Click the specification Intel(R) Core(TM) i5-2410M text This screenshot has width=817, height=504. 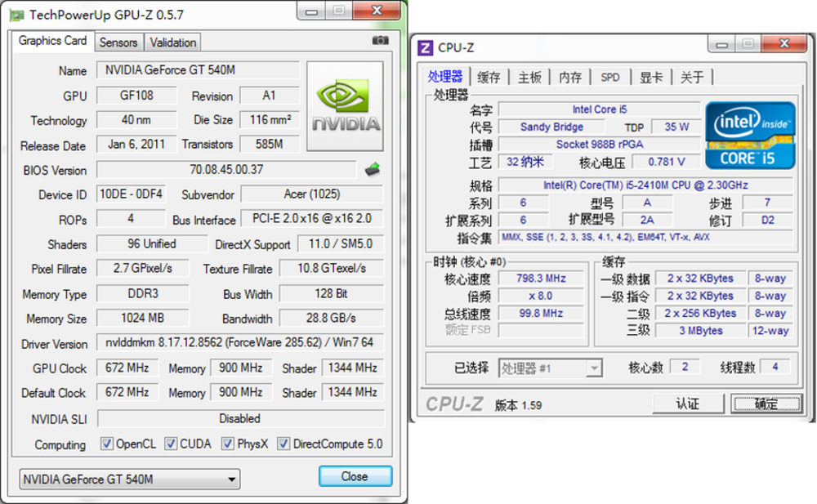645,185
